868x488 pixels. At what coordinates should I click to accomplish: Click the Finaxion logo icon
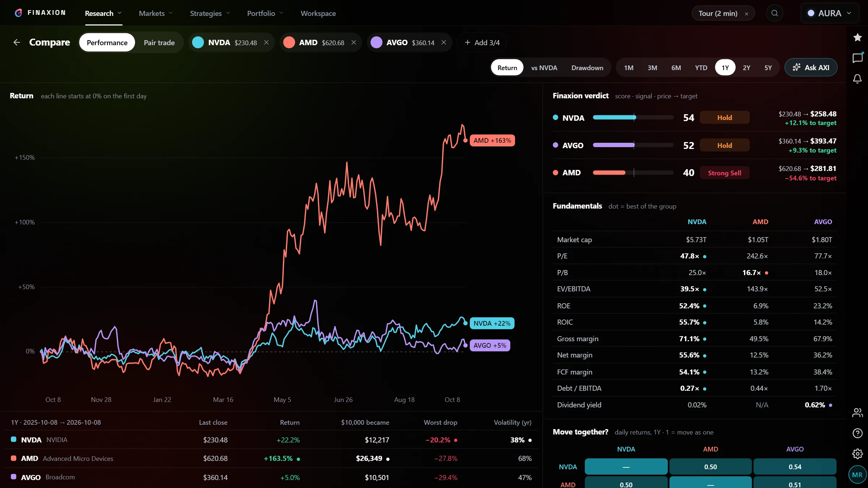coord(18,13)
